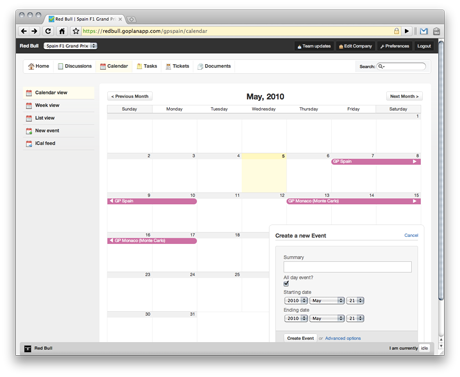Open the Tickets tab
Image resolution: width=460 pixels, height=377 pixels.
tap(178, 66)
